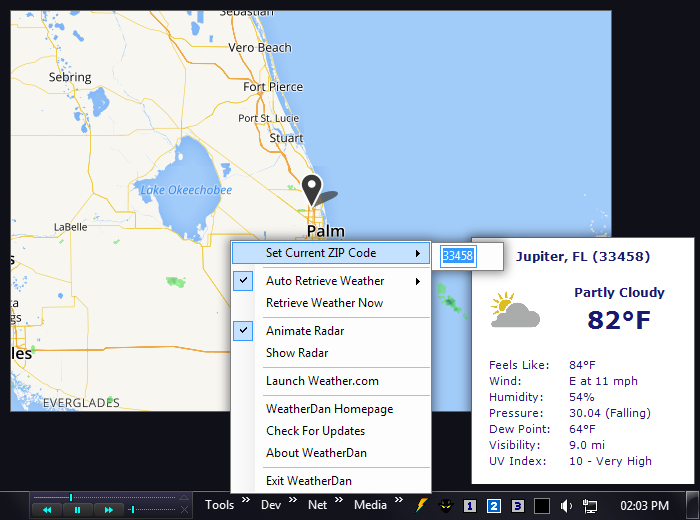The width and height of the screenshot is (700, 520).
Task: Open WeatherDan Homepage entry
Action: [x=329, y=409]
